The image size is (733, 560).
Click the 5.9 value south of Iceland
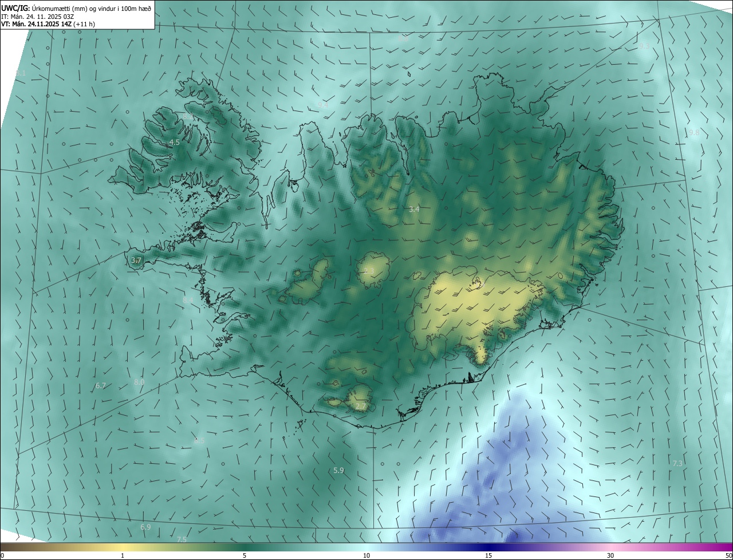338,471
